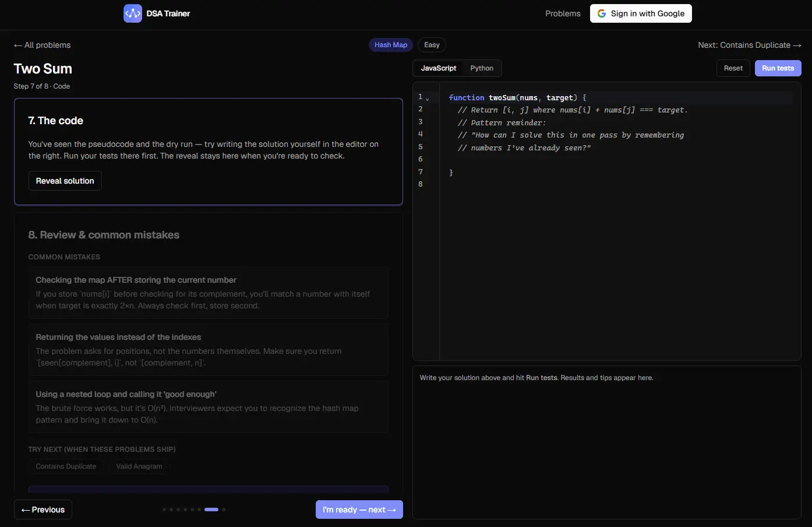Click the 'Pattern reminder:' comment line
This screenshot has height=527, width=812.
[x=502, y=123]
